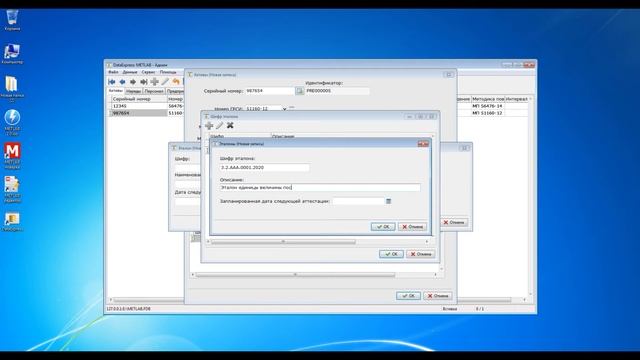This screenshot has width=640, height=360.
Task: Click cell МП 56476-14 in main table
Action: [488, 106]
